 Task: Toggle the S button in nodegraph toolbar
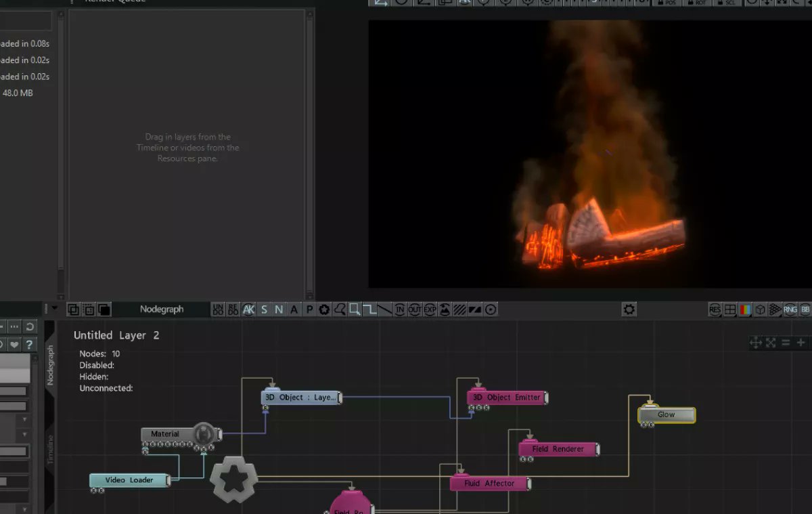click(x=264, y=309)
